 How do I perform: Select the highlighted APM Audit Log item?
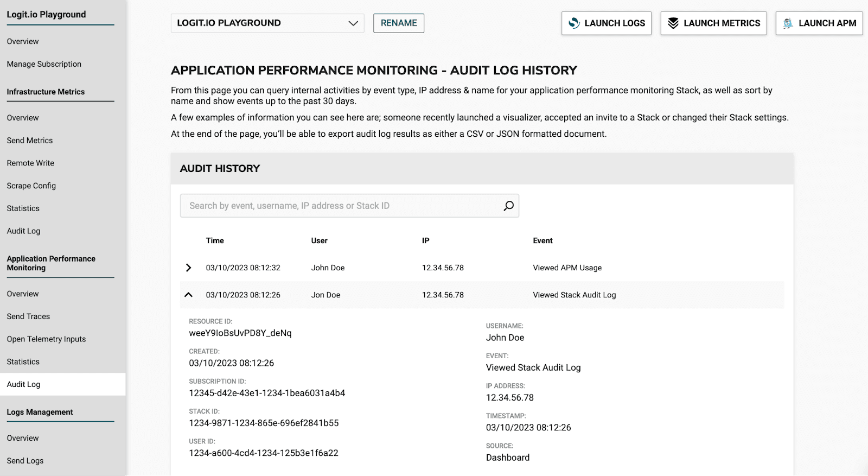(x=63, y=384)
